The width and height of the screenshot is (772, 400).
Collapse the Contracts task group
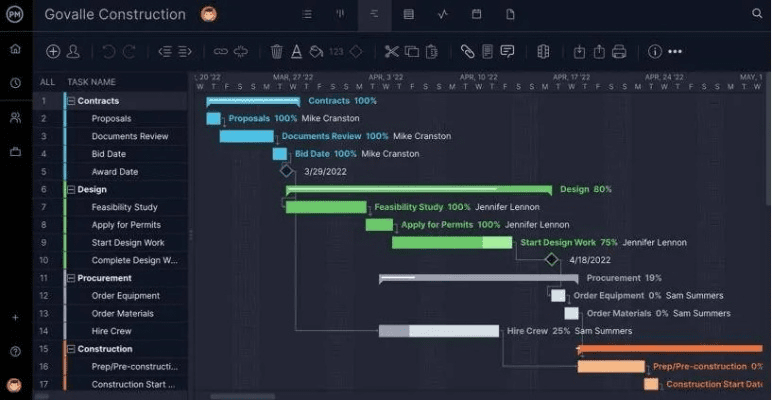click(x=71, y=101)
